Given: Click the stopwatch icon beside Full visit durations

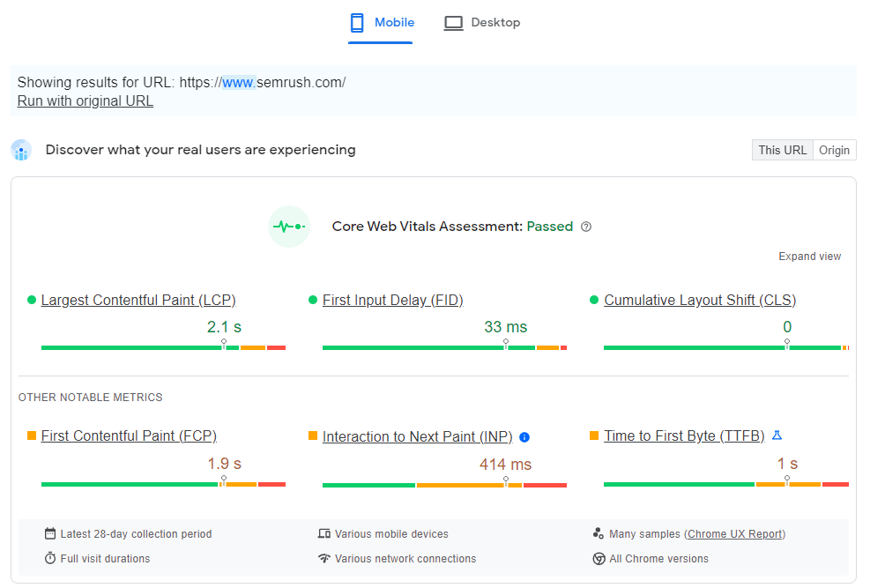Looking at the screenshot, I should pyautogui.click(x=50, y=558).
